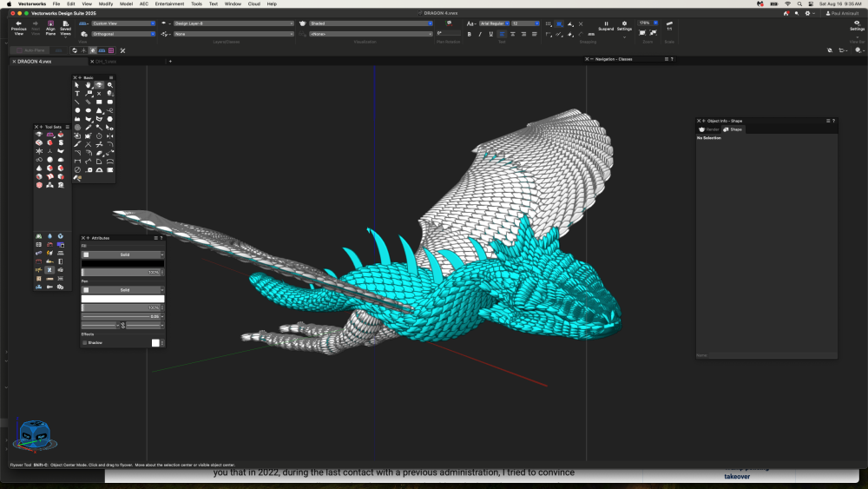Expand the Orthogonal projection dropdown
This screenshot has height=489, width=868.
[x=123, y=34]
